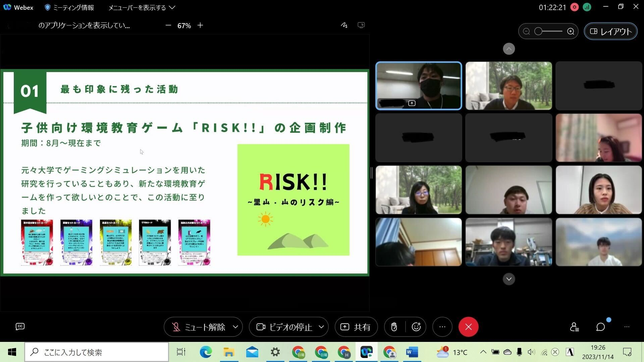Click the pop-out shared screen icon
This screenshot has height=362, width=644.
click(x=361, y=25)
